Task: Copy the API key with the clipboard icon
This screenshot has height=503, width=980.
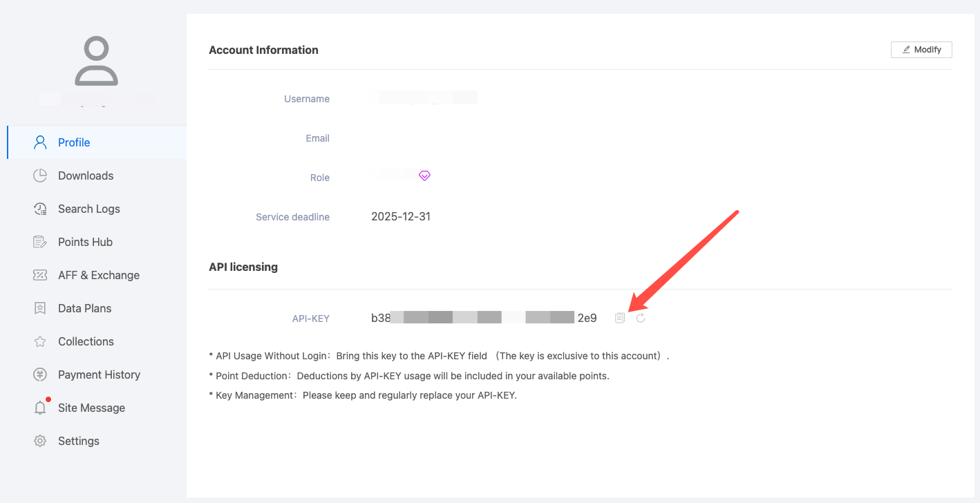Action: coord(620,318)
